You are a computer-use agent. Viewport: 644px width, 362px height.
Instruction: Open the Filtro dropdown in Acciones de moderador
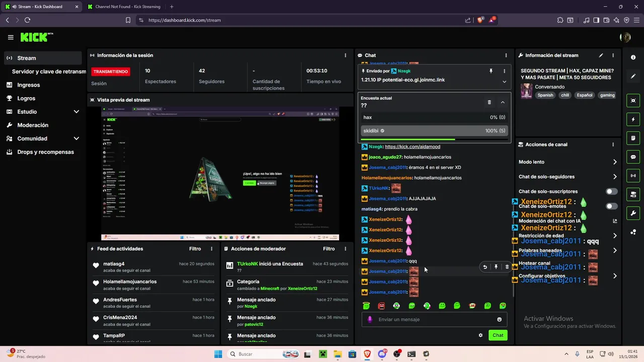[x=329, y=249]
